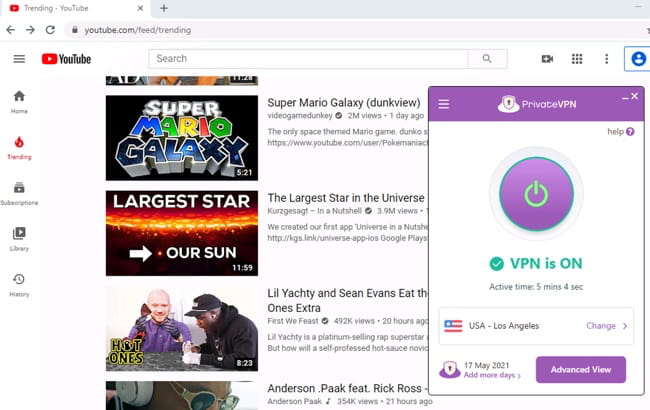Open the YouTube guide menu icon
This screenshot has height=410, width=650.
click(19, 59)
